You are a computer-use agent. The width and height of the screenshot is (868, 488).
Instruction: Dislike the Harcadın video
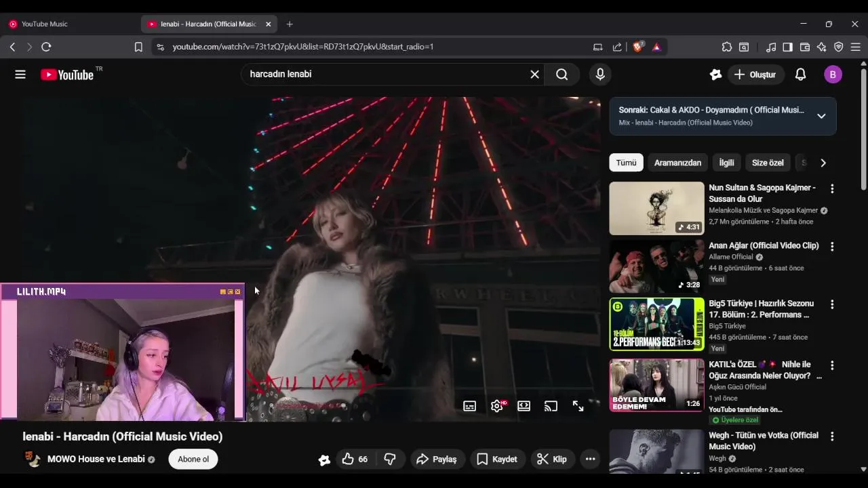[390, 460]
